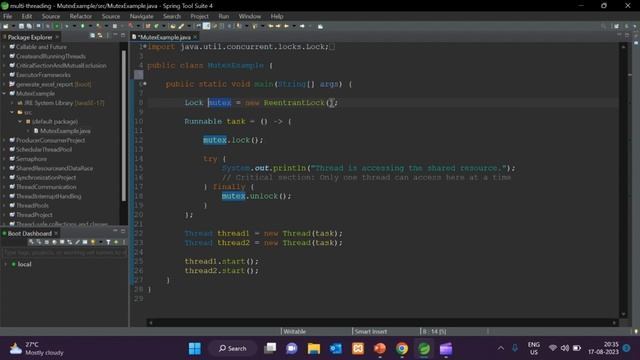640x360 pixels.
Task: Collapse the MutexExample project node
Action: (4, 93)
